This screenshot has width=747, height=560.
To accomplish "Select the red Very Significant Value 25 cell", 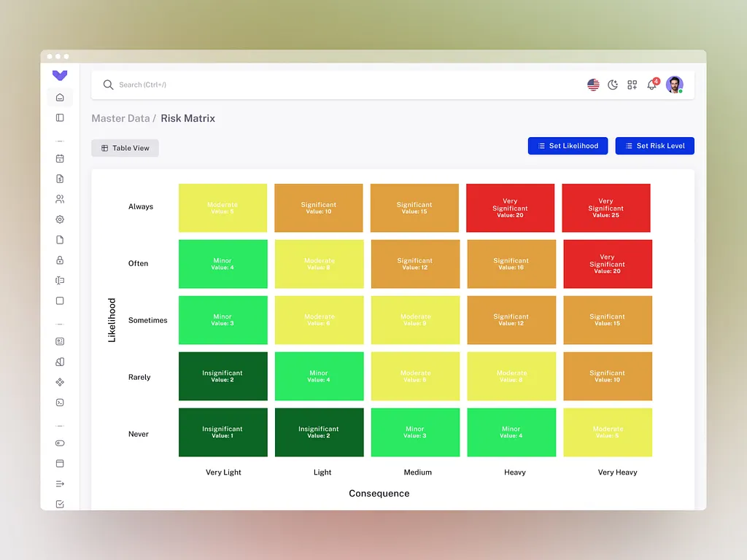I will pyautogui.click(x=606, y=208).
